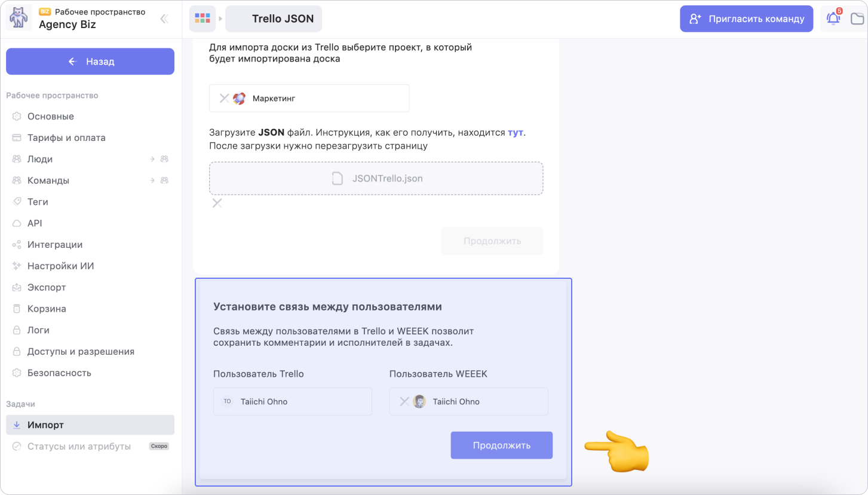Remove the uploaded JSONTrello.json file

click(217, 204)
